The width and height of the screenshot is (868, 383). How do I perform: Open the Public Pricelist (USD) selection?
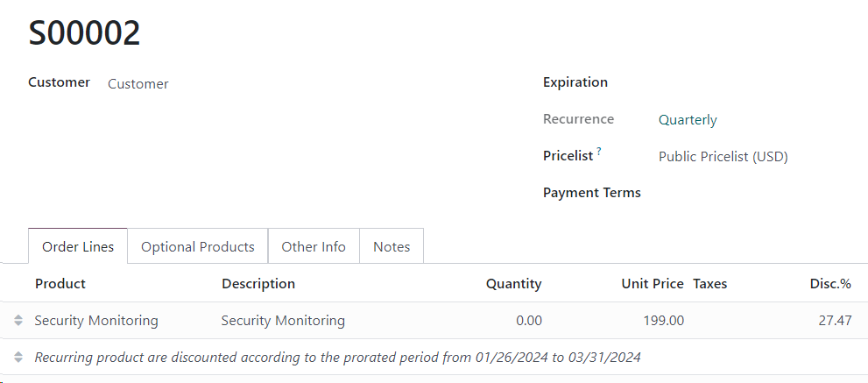pos(723,157)
